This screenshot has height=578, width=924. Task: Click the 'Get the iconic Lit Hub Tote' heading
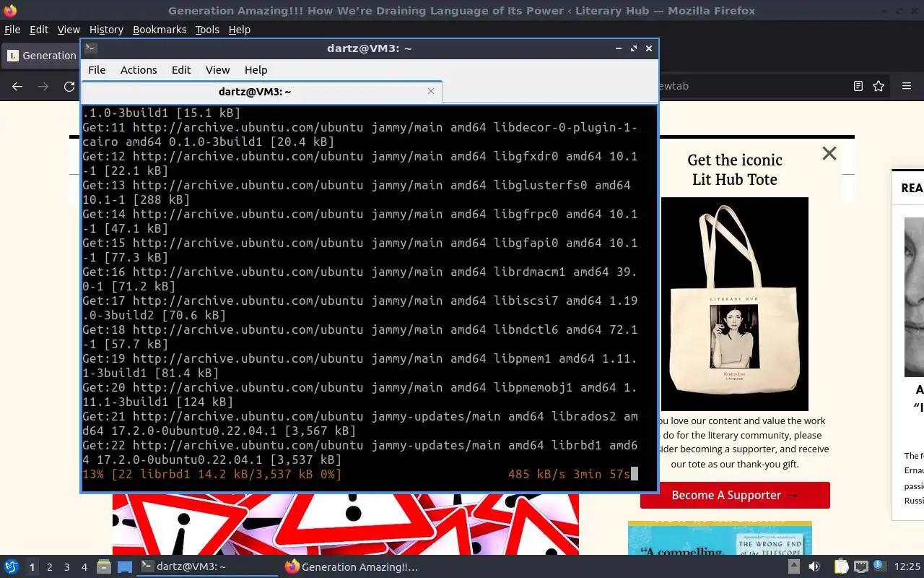735,170
